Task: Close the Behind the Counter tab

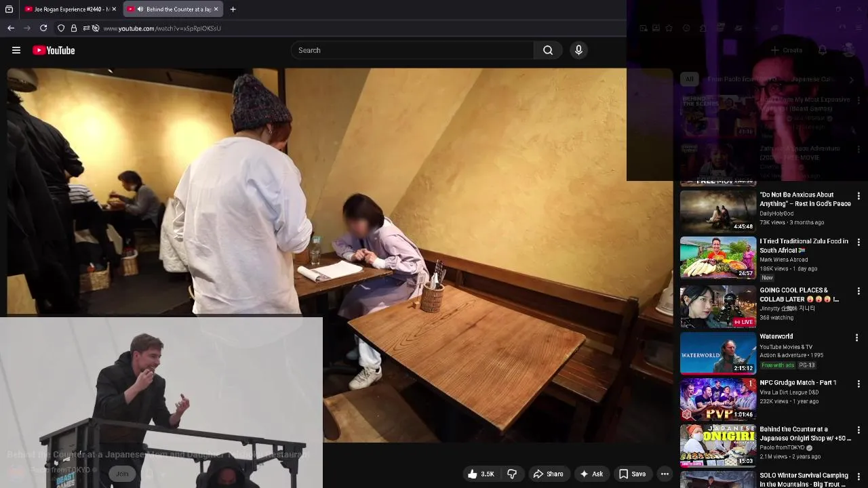Action: click(x=216, y=9)
